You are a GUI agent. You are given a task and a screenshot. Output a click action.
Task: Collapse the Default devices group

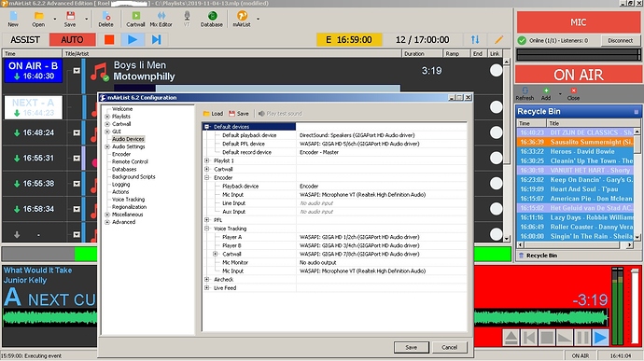point(207,127)
